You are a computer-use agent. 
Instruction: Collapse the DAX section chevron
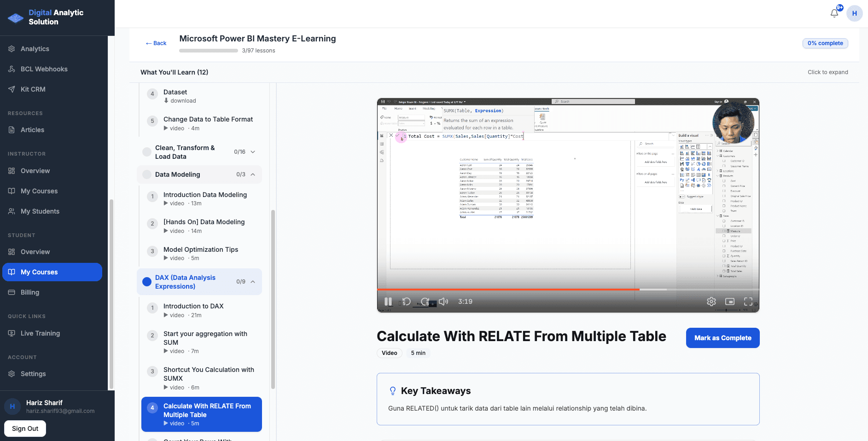tap(253, 282)
